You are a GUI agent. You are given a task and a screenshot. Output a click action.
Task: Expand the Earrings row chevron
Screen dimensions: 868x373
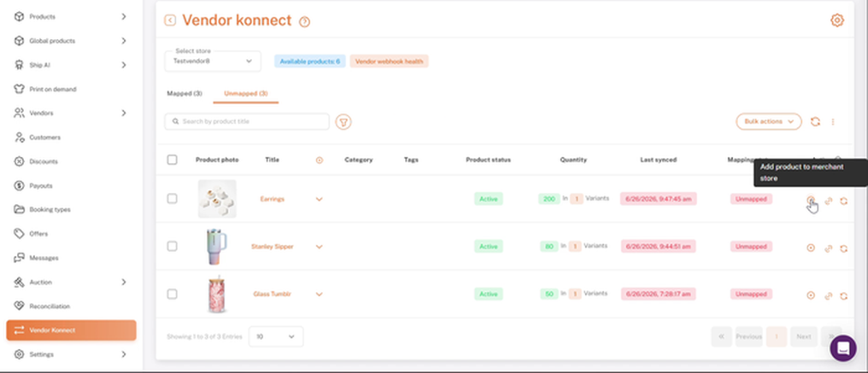319,199
